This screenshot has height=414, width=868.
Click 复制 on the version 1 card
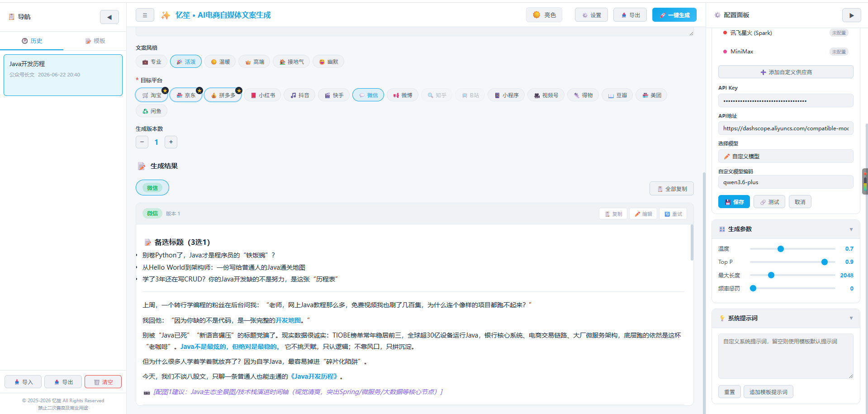pyautogui.click(x=613, y=214)
